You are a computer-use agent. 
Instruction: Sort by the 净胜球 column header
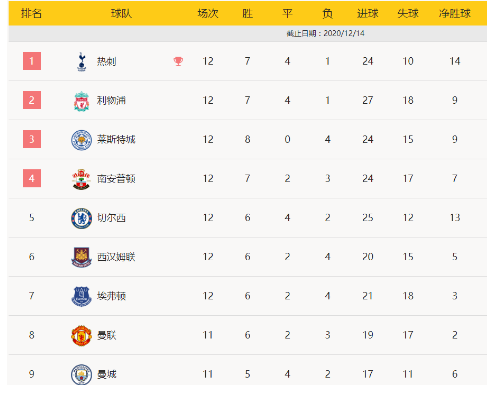click(455, 13)
